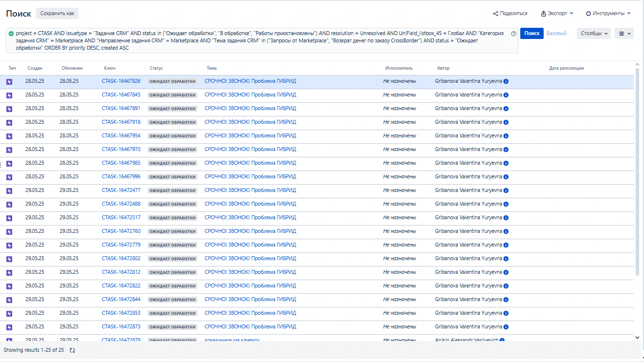Image resolution: width=644 pixels, height=362 pixels.
Task: Open summary link of CTASK-16467891
Action: [x=250, y=109]
